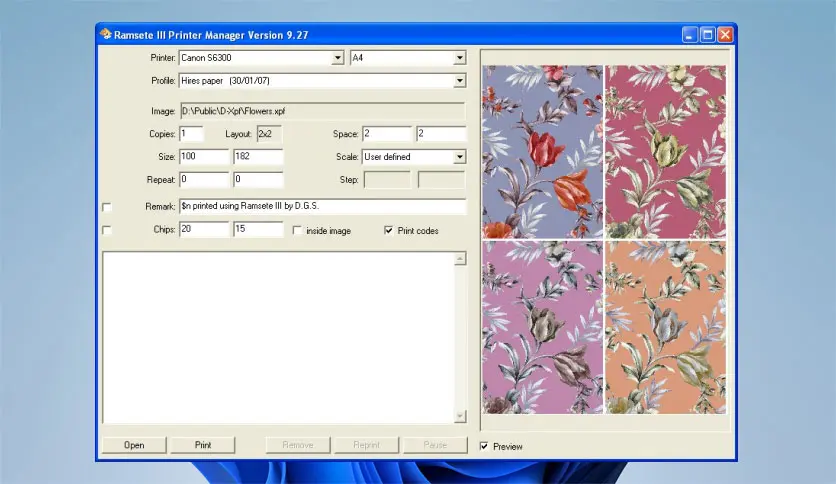
Task: Open the A4 paper size dropdown
Action: tap(460, 58)
